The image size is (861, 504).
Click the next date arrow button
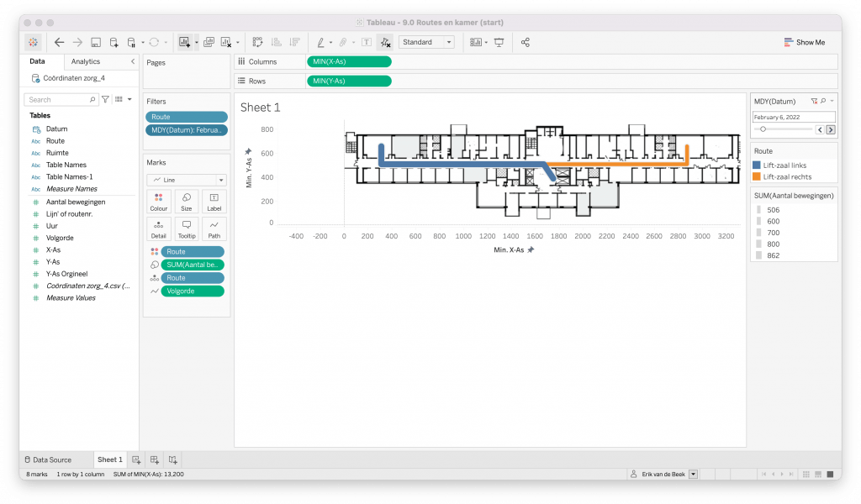[831, 129]
